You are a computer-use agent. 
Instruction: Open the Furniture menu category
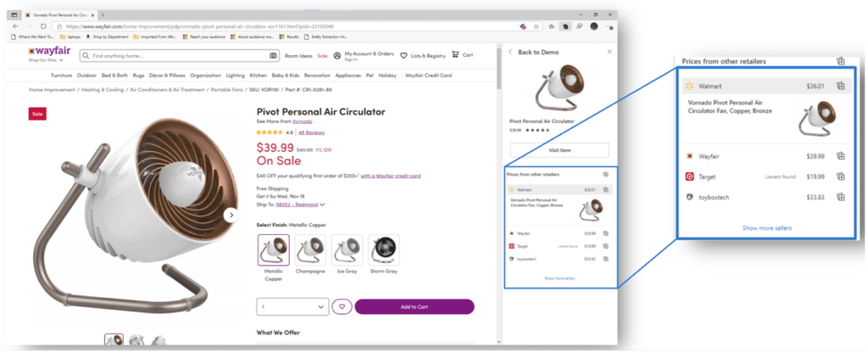click(x=61, y=76)
